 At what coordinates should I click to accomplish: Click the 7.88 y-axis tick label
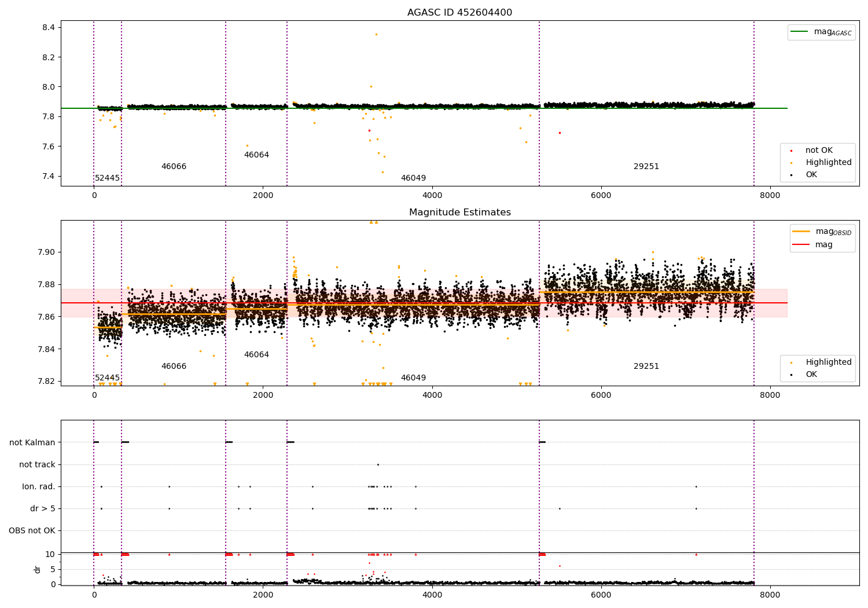pyautogui.click(x=46, y=285)
